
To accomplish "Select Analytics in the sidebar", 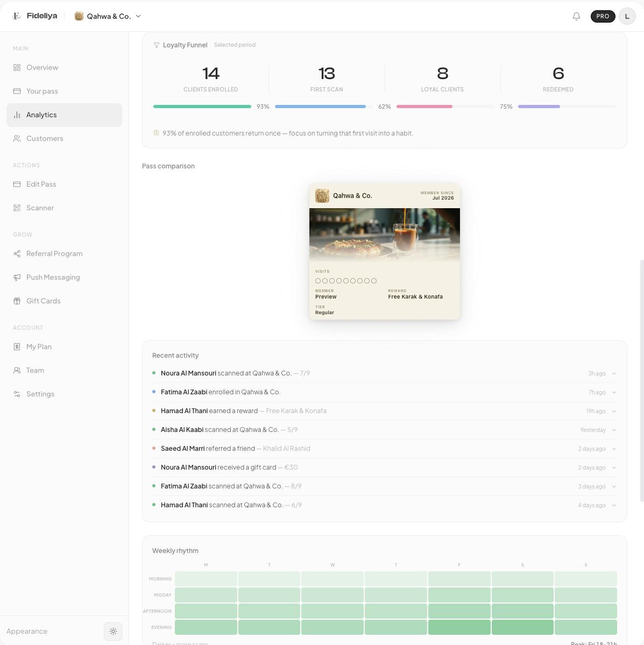I will coord(64,115).
